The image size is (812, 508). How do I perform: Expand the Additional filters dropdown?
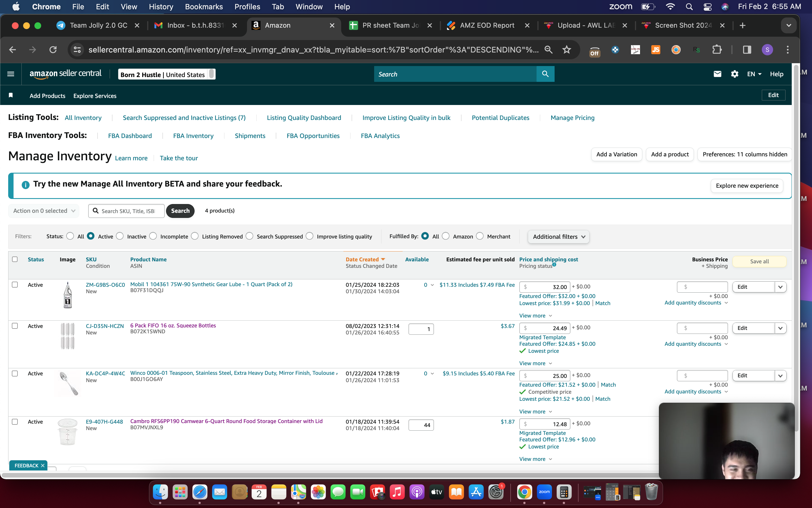(x=558, y=237)
